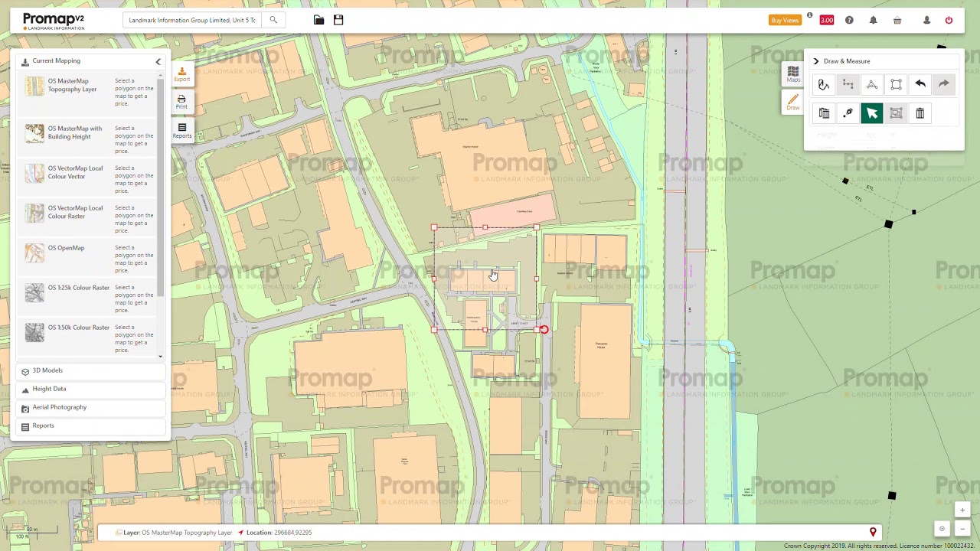
Task: Click the address search field
Action: (x=193, y=20)
